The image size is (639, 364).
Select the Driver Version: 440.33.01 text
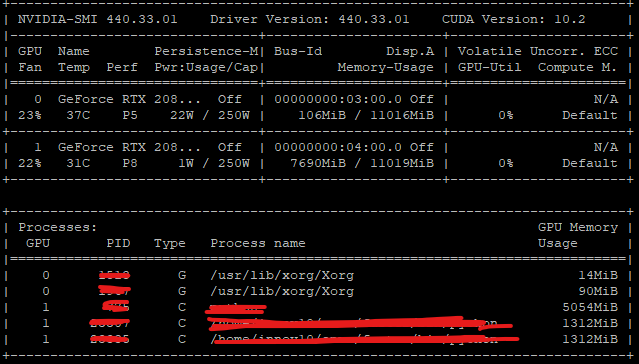tap(310, 19)
